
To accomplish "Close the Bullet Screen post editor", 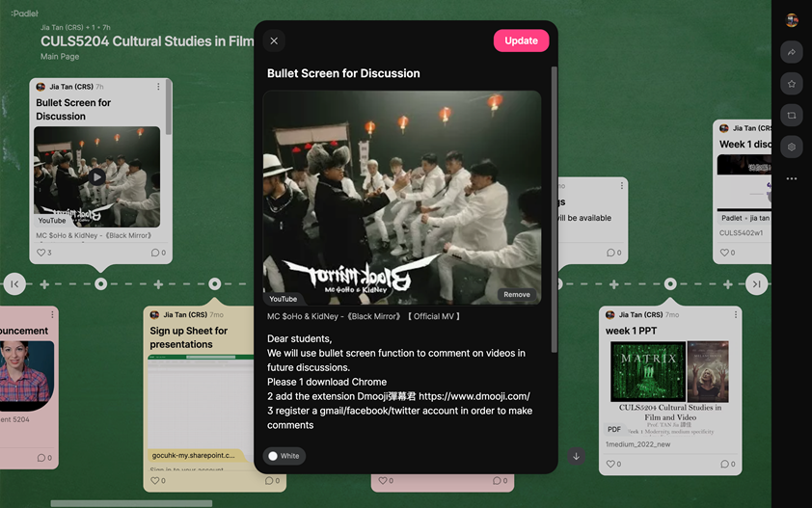I will [x=274, y=40].
